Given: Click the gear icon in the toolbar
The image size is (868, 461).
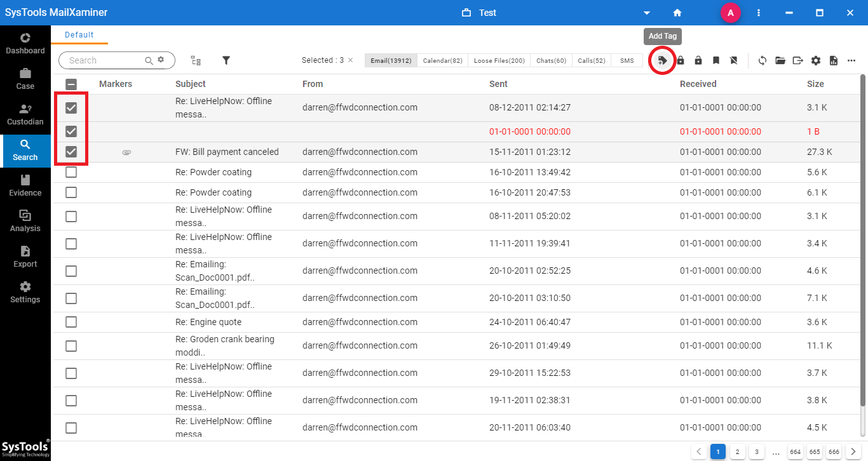Looking at the screenshot, I should coord(816,60).
